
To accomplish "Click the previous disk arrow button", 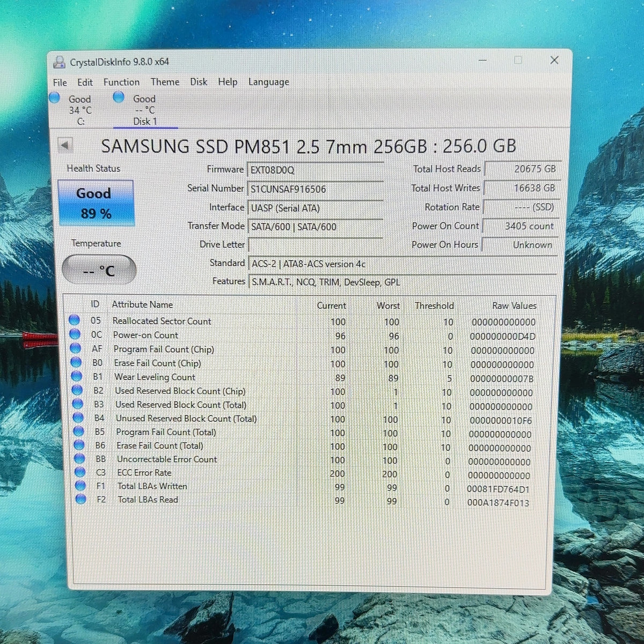I will pyautogui.click(x=65, y=145).
